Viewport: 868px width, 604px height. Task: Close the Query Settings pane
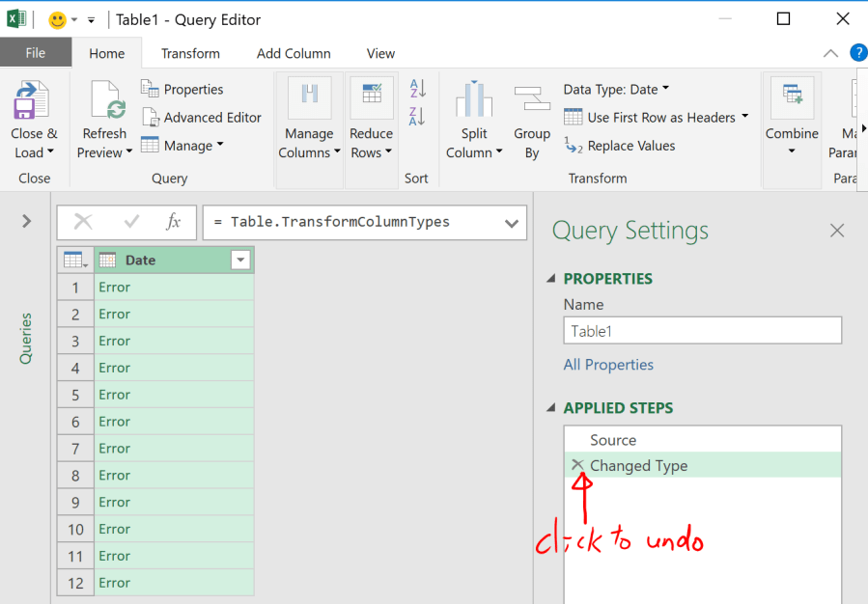coord(837,231)
